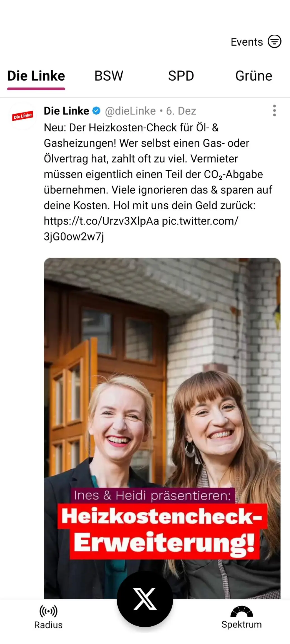Click the verified badge next to Die Linke

tap(96, 111)
